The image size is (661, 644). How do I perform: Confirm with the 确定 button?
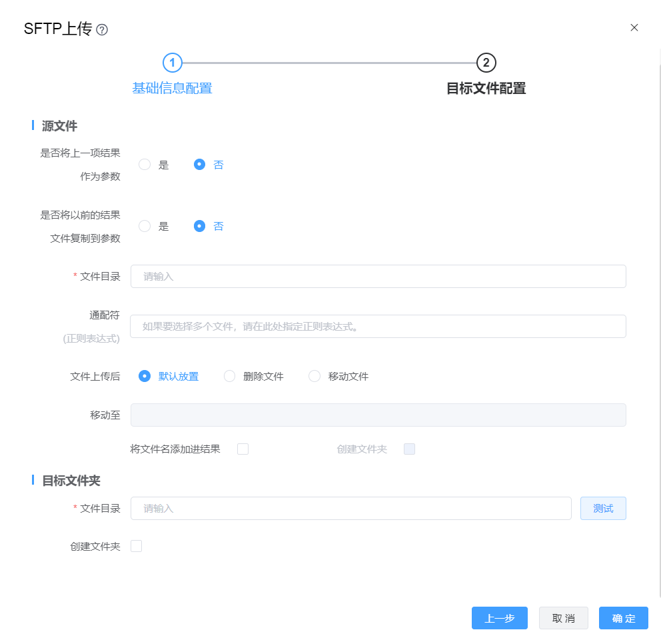(623, 618)
